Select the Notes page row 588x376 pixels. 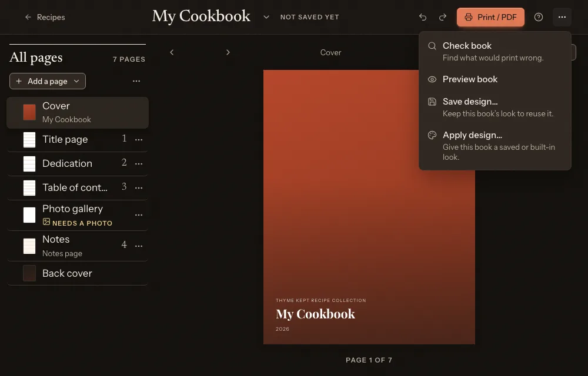click(78, 246)
